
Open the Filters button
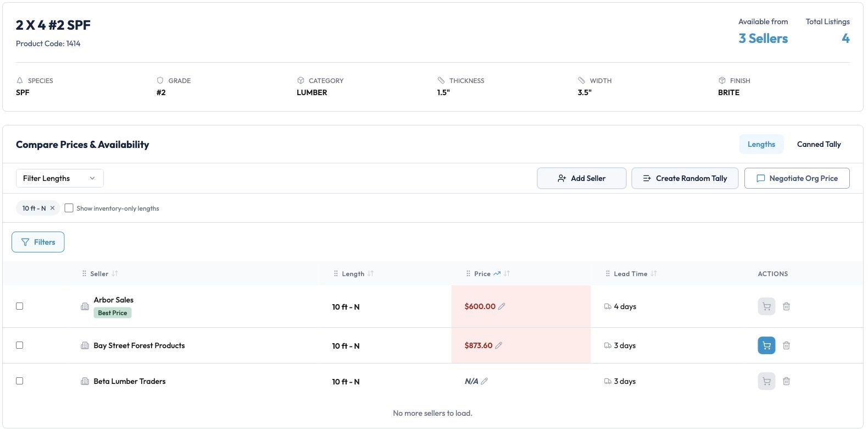[38, 242]
